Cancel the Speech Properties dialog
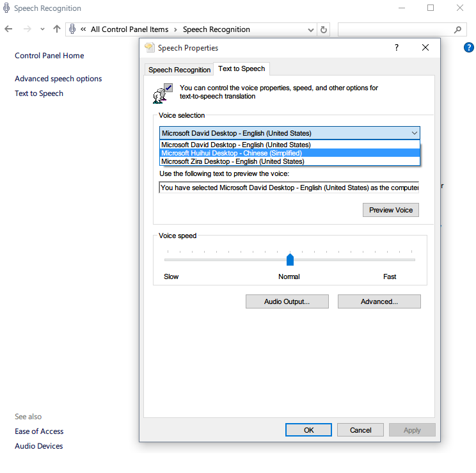476x473 pixels. (360, 430)
